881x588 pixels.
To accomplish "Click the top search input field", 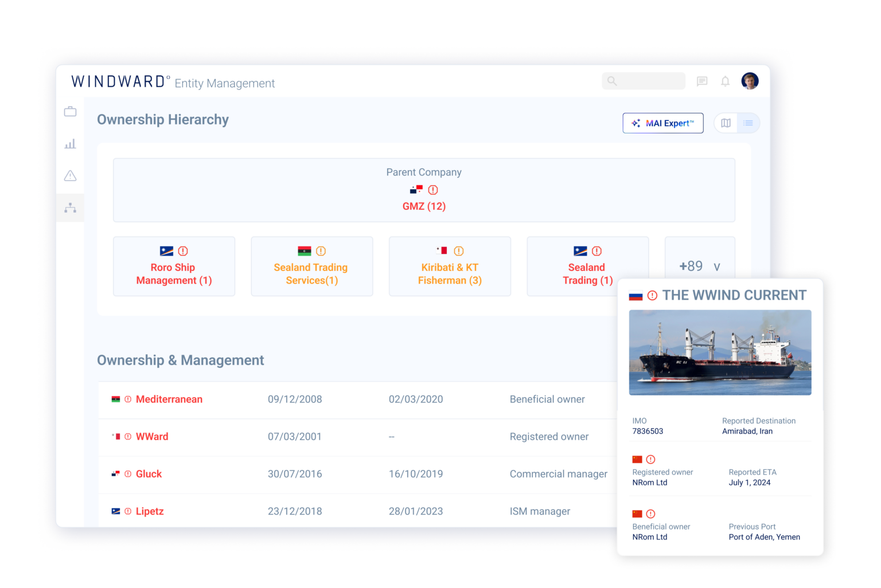I will pyautogui.click(x=642, y=81).
